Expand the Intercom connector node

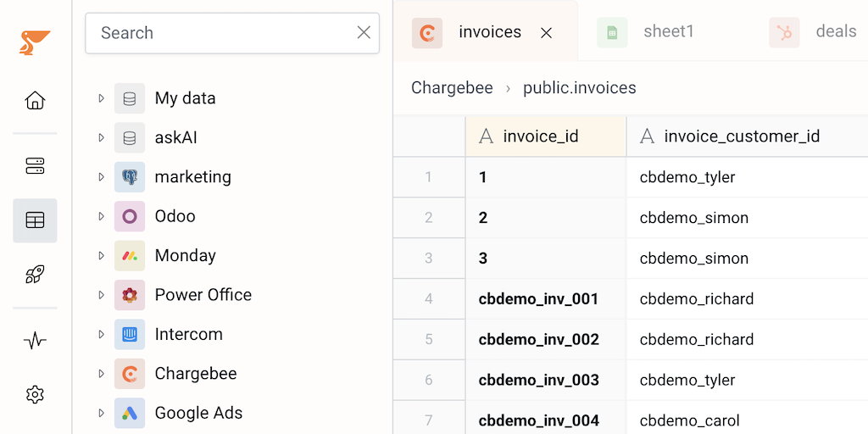(x=101, y=334)
